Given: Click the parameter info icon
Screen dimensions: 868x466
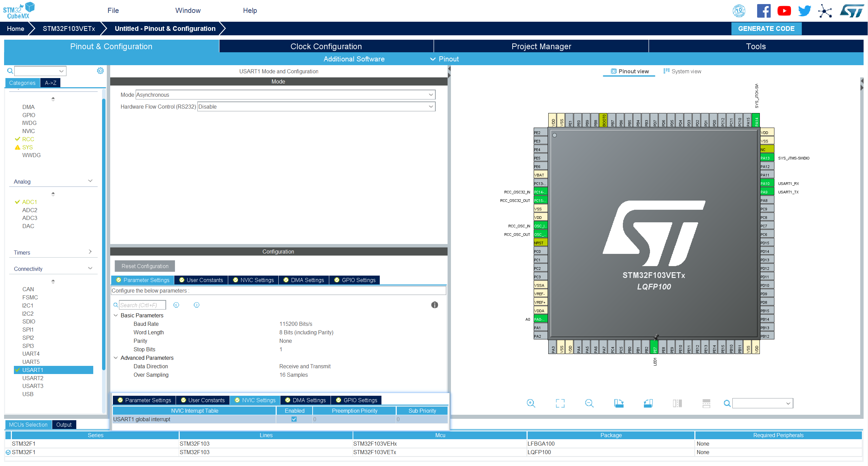Looking at the screenshot, I should point(434,305).
